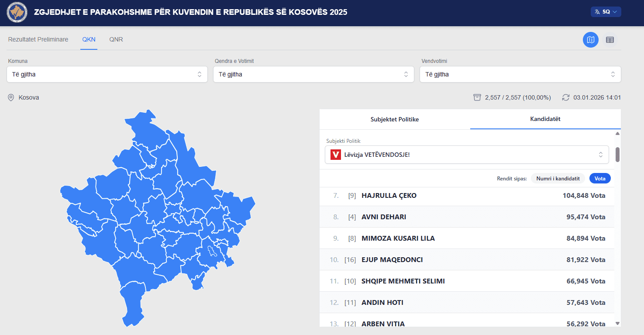The height and width of the screenshot is (335, 644).
Task: Switch to table view icon
Action: [x=610, y=40]
